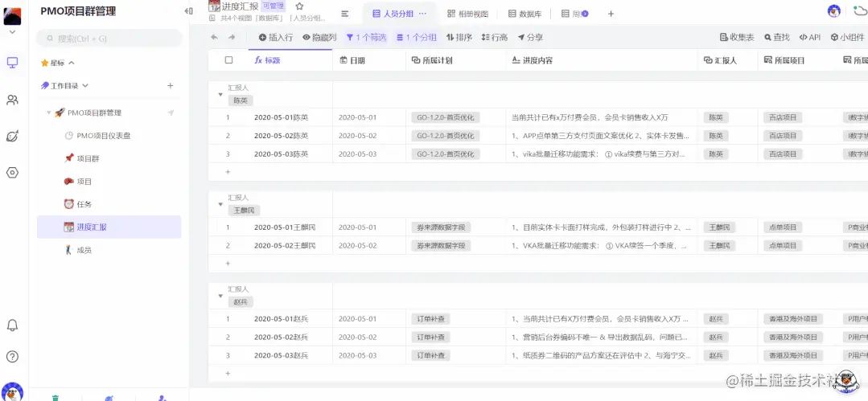Open the user avatar at top right
868x401 pixels.
click(x=833, y=10)
